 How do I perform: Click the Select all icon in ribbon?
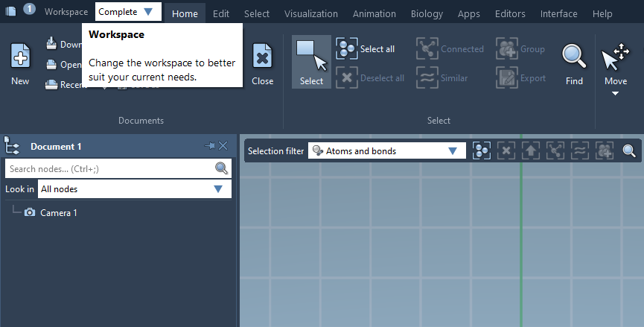click(347, 49)
